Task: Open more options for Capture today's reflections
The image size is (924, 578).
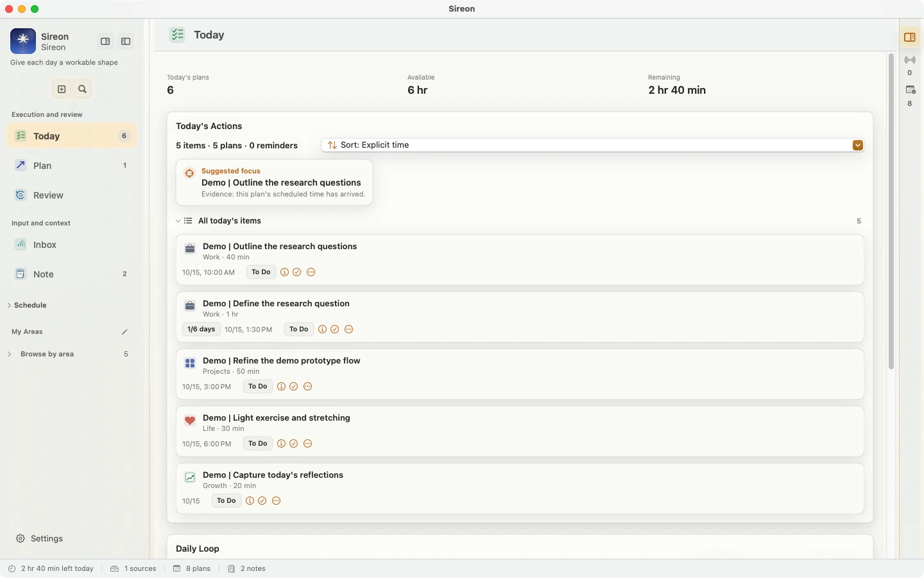Action: click(x=277, y=501)
